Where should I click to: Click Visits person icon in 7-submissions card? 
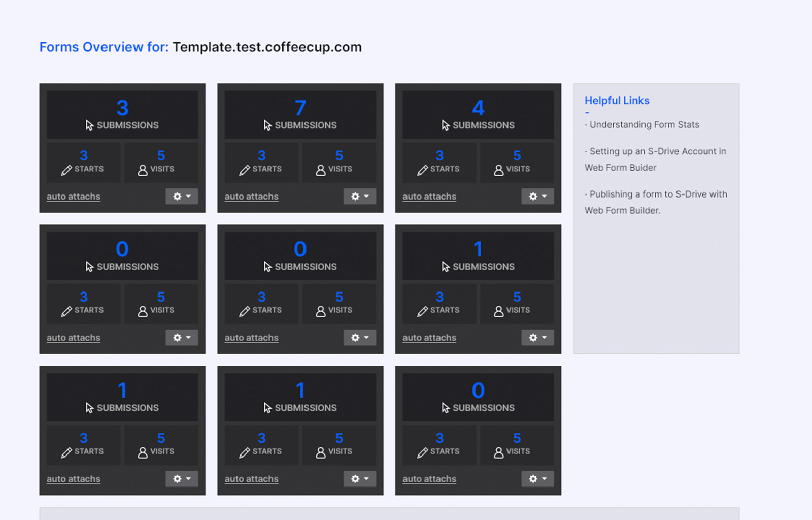tap(321, 170)
